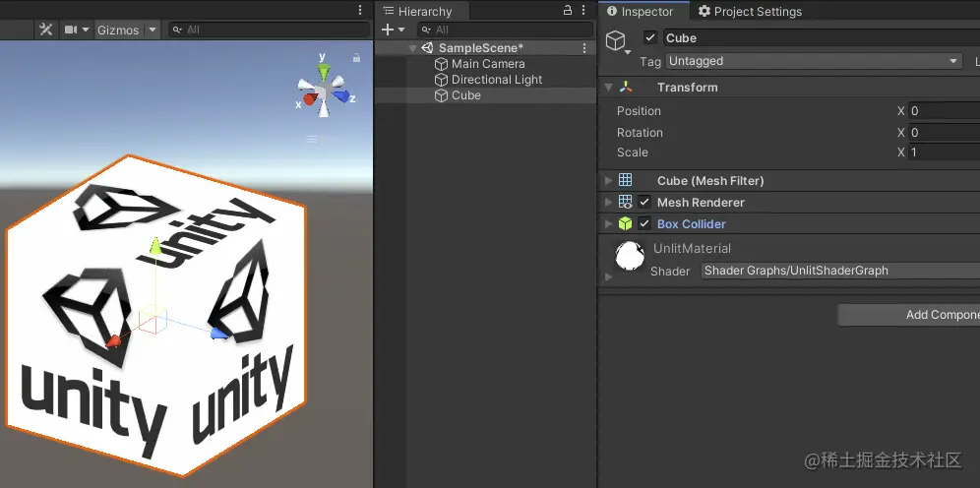Click the Position X value field
This screenshot has height=488, width=980.
[x=944, y=111]
